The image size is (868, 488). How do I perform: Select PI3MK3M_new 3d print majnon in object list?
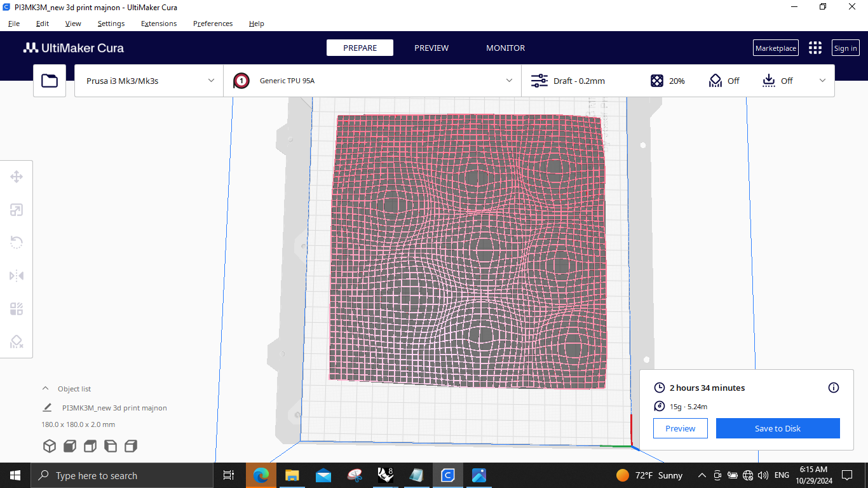click(x=114, y=408)
